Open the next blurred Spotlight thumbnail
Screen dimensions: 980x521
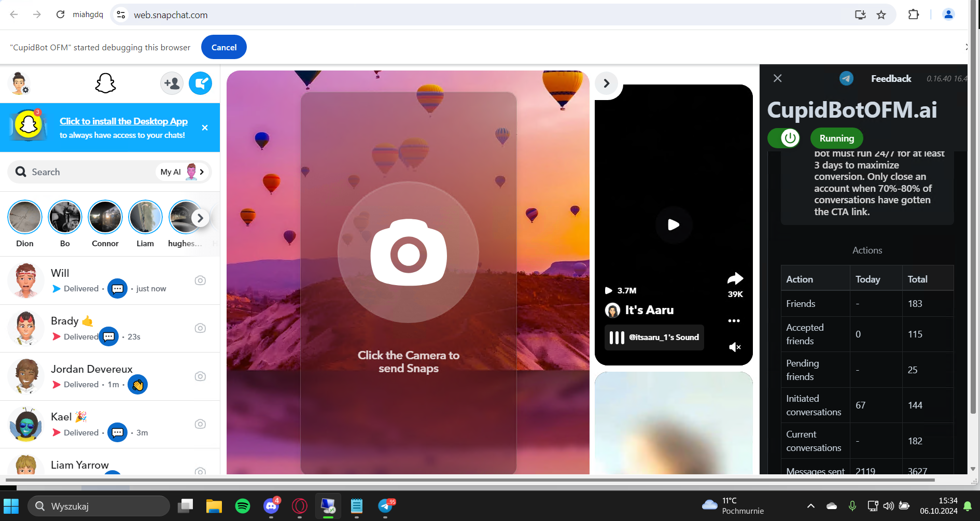(674, 423)
